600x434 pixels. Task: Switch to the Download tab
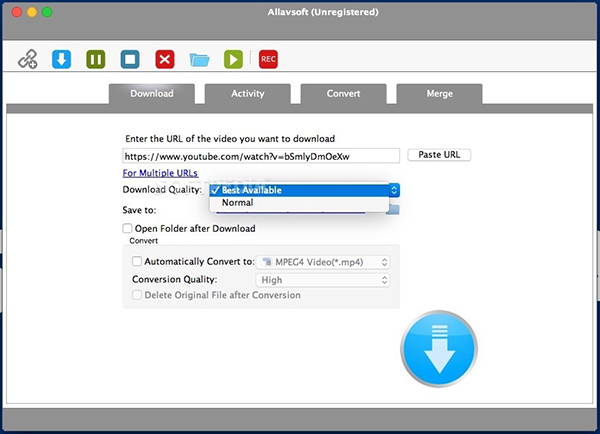click(152, 94)
